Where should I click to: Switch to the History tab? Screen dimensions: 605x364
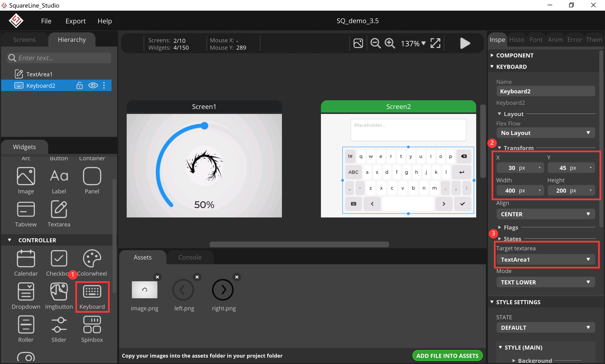(516, 39)
